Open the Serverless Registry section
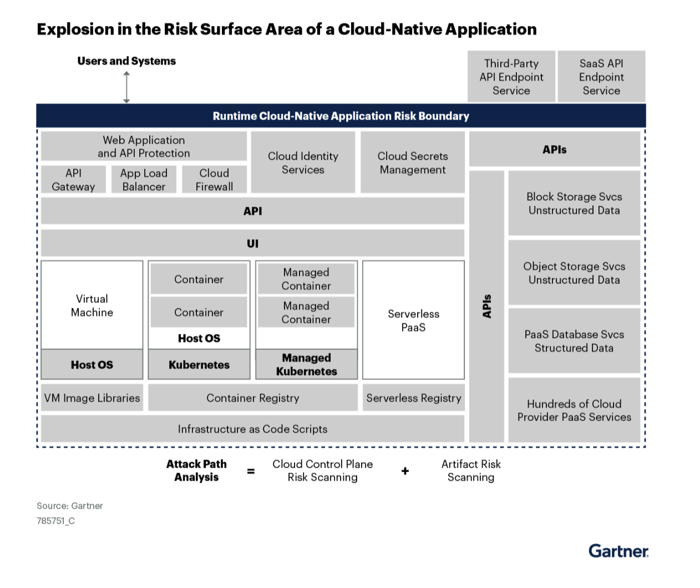Image resolution: width=700 pixels, height=588 pixels. (413, 398)
